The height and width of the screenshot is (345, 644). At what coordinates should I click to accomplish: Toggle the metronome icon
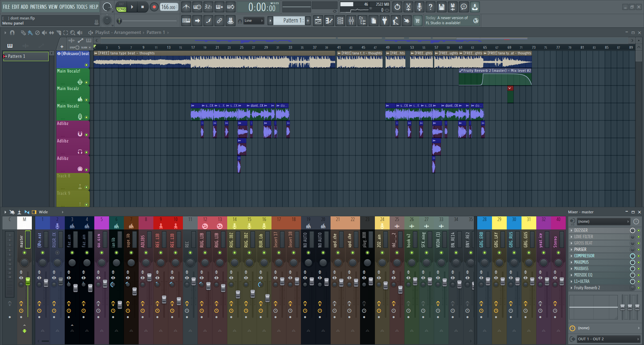point(186,7)
